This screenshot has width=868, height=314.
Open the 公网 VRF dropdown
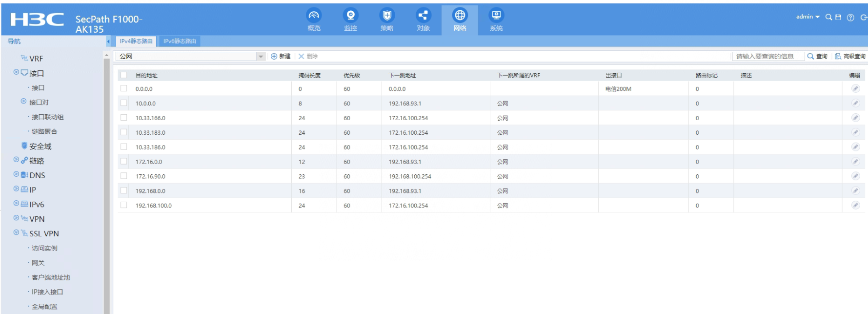pos(261,57)
